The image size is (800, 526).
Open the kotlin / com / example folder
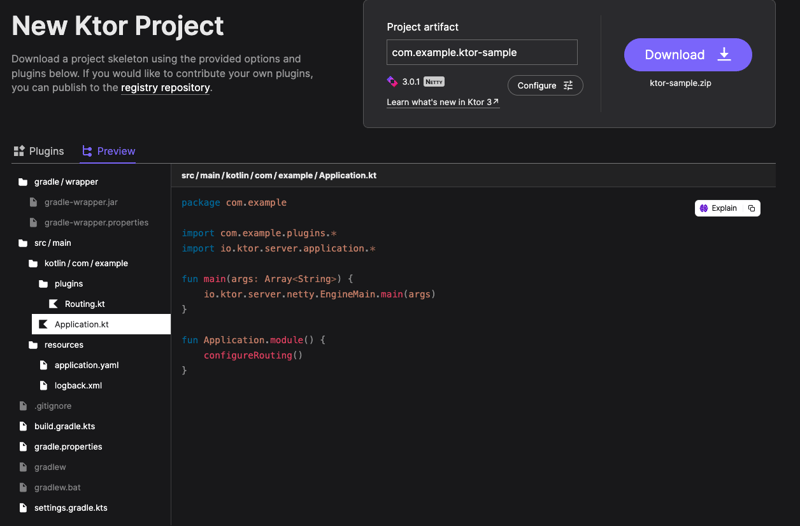click(86, 263)
